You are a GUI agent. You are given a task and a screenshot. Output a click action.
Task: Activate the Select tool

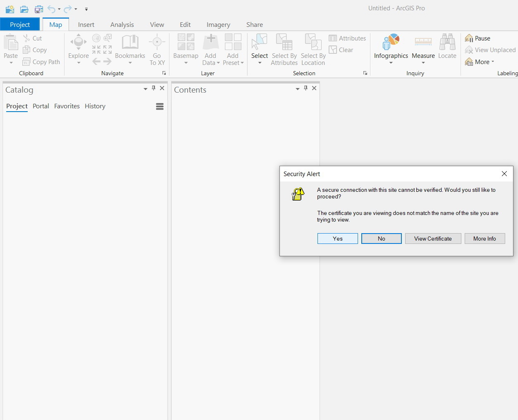[260, 45]
